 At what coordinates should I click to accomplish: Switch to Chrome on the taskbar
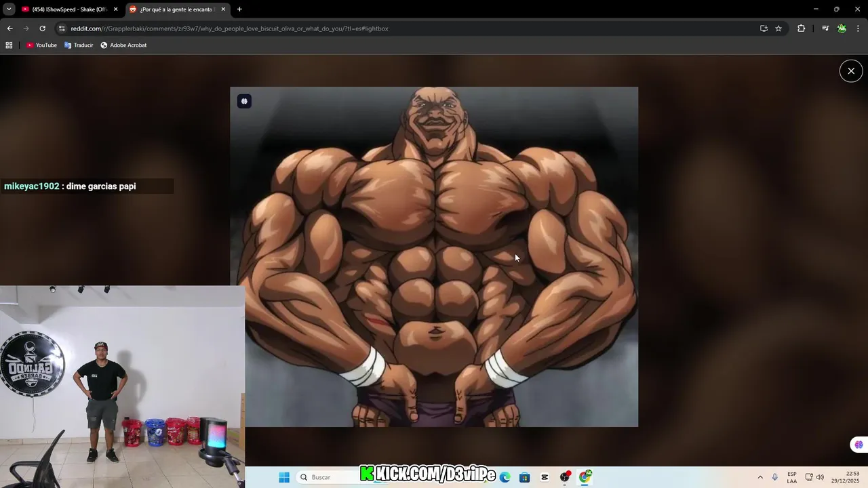click(585, 477)
